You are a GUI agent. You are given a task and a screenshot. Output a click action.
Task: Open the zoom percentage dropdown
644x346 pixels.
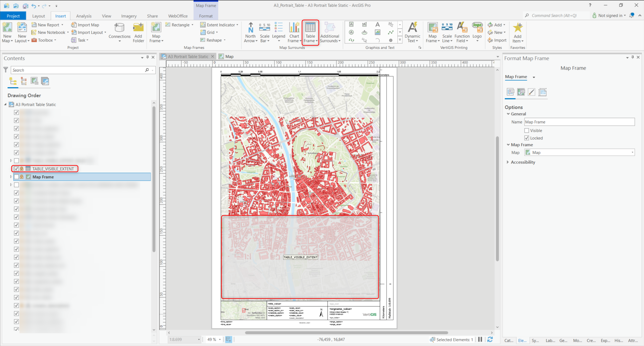(x=220, y=339)
